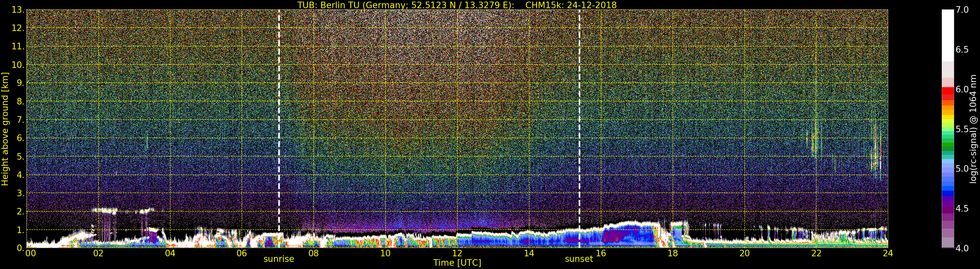Click the "5.5" colorbar tick label
Screen dimensions: 980x269
click(x=962, y=129)
